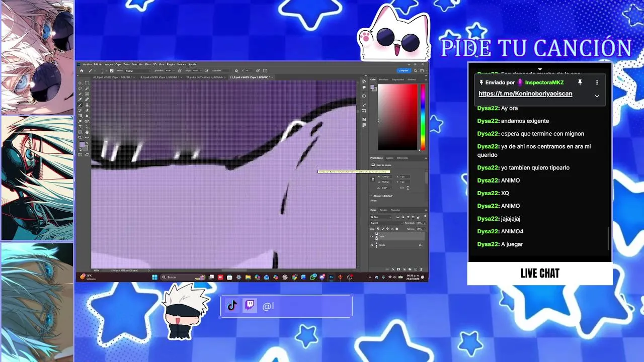The height and width of the screenshot is (362, 644).
Task: Toggle pressure for opacity icon
Action: coord(180,71)
